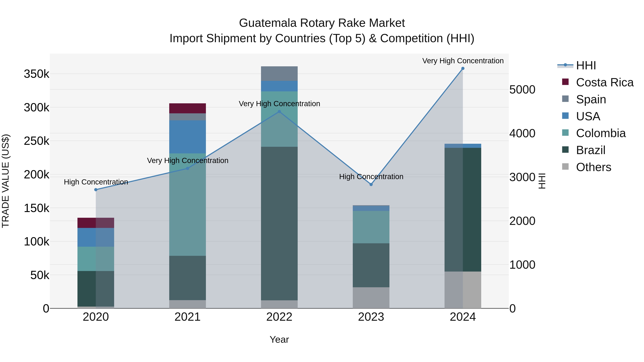644x362 pixels.
Task: Select the 2021 HHI data point
Action: tap(187, 168)
